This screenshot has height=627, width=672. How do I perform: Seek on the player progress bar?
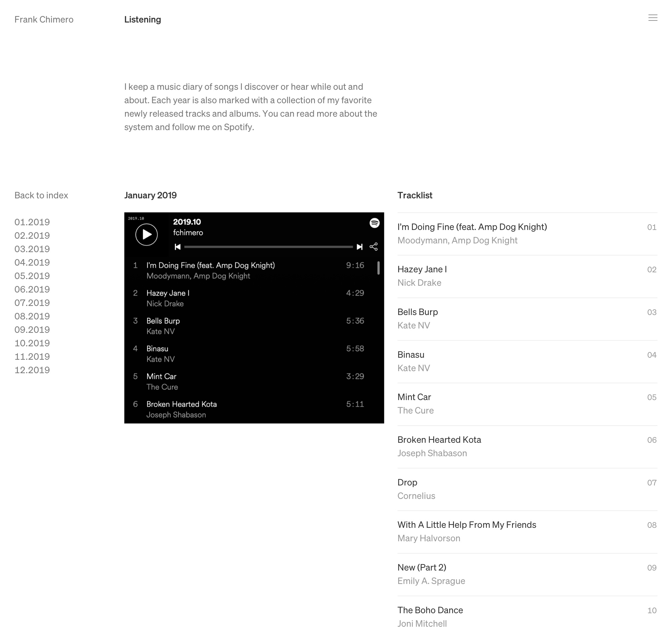coord(268,247)
